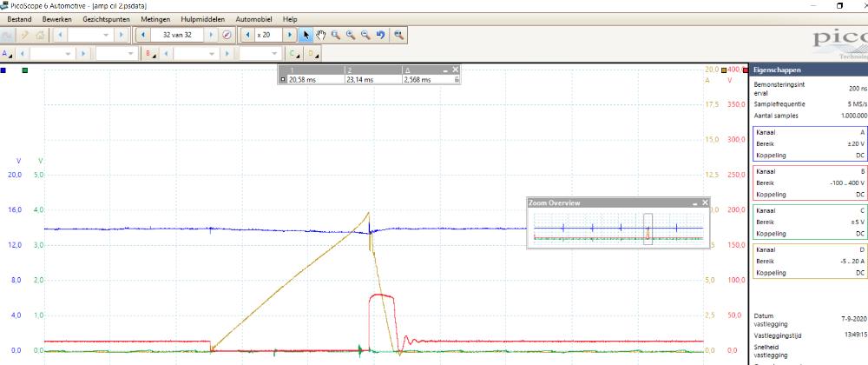
Task: Open Channel C options dropdown
Action: pyautogui.click(x=294, y=54)
